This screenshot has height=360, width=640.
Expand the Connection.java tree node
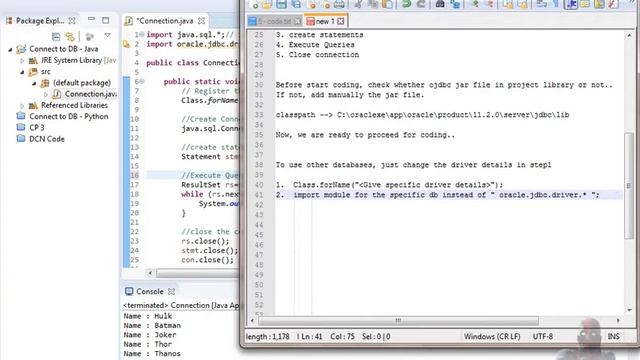pos(46,94)
